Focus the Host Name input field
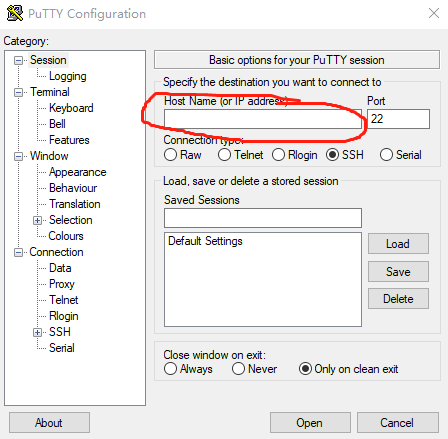The height and width of the screenshot is (439, 448). [x=263, y=119]
